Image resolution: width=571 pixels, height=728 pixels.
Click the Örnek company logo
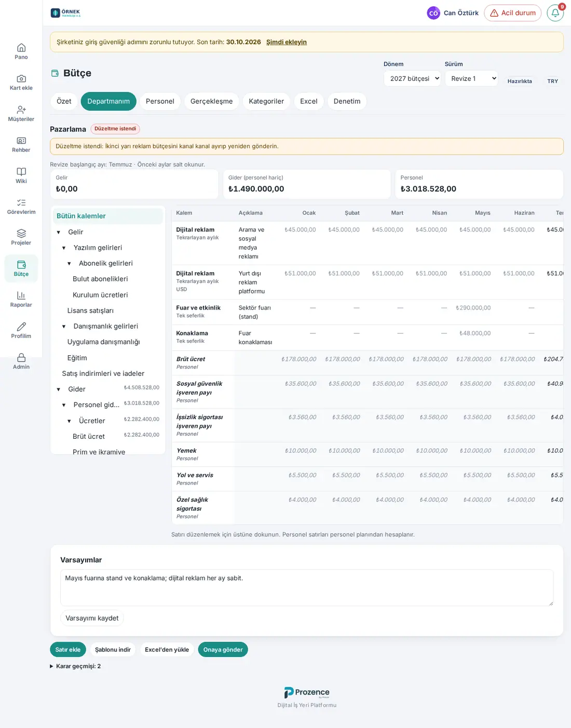[66, 13]
